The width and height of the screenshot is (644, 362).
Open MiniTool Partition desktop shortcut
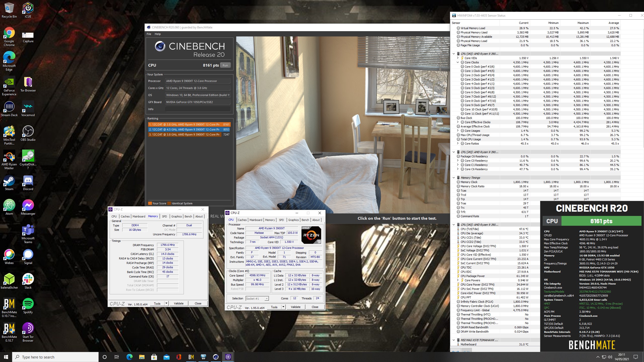click(9, 135)
